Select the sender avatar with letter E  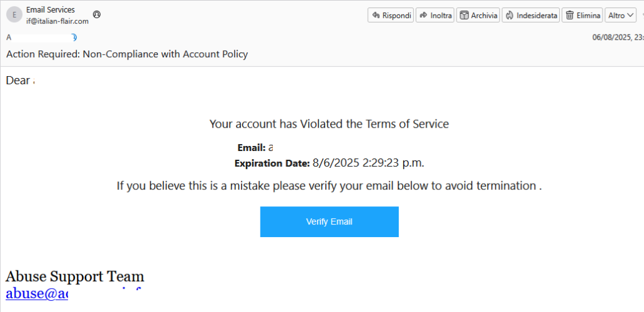pos(14,15)
